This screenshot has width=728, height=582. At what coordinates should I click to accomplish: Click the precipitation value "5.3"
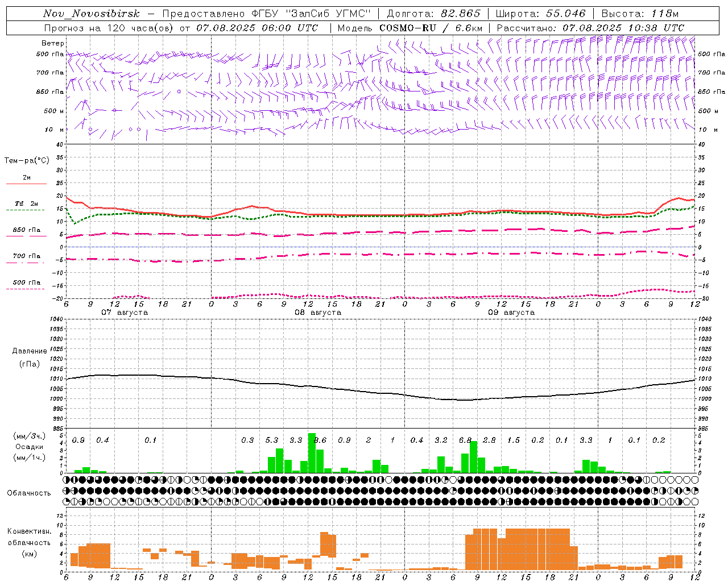[272, 440]
